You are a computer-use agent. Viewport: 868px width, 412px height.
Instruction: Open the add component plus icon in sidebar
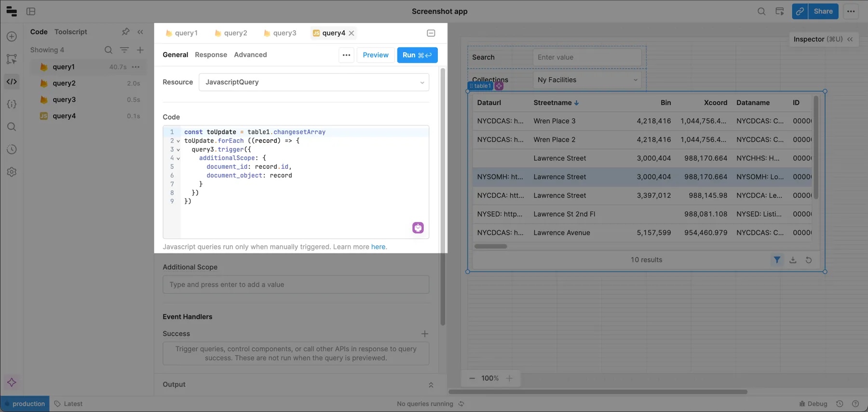[x=12, y=37]
